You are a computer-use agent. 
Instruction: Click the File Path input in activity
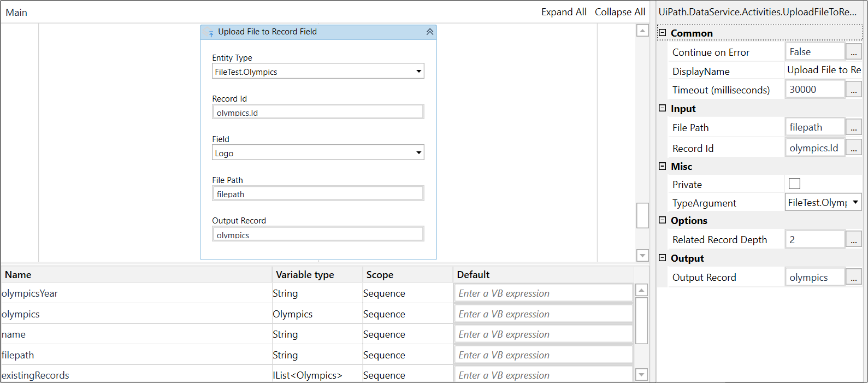318,193
